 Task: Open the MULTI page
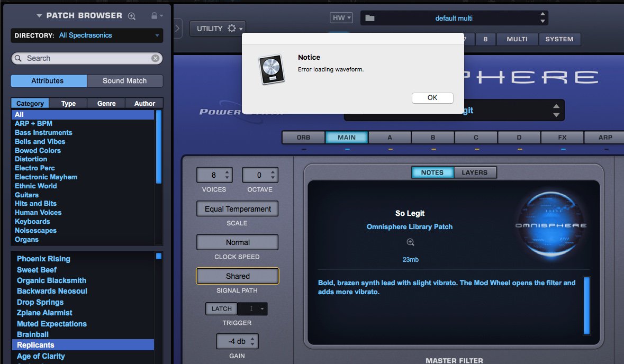pyautogui.click(x=517, y=39)
